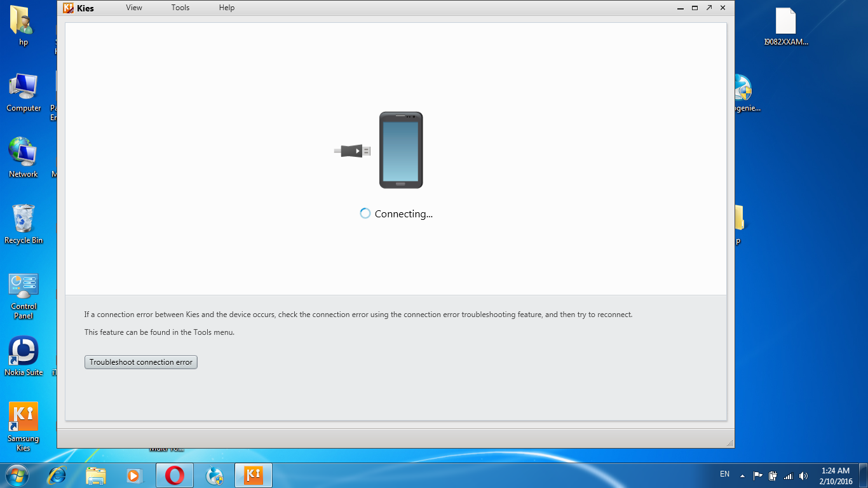Open Windows Media Player from taskbar
This screenshot has width=868, height=488.
coord(134,475)
